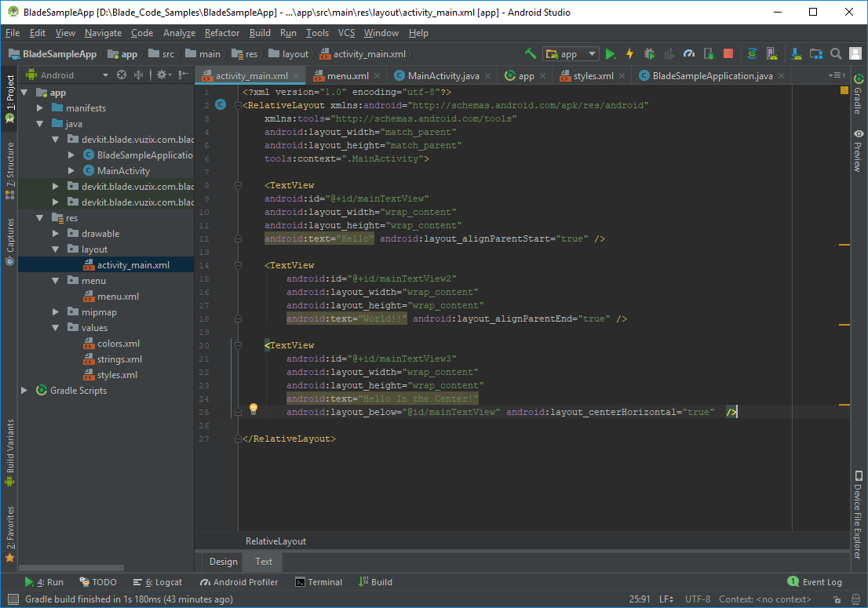
Task: Click the scroll from source target icon
Action: (121, 75)
